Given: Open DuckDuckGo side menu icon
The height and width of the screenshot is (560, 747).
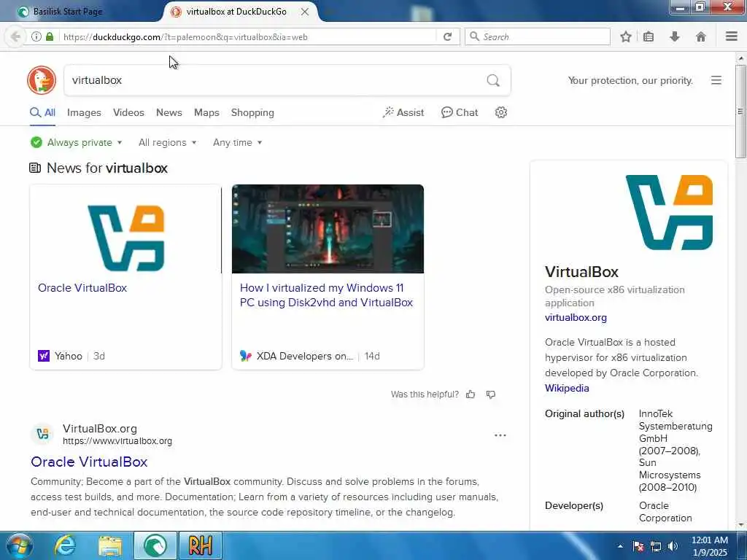Looking at the screenshot, I should coord(716,80).
